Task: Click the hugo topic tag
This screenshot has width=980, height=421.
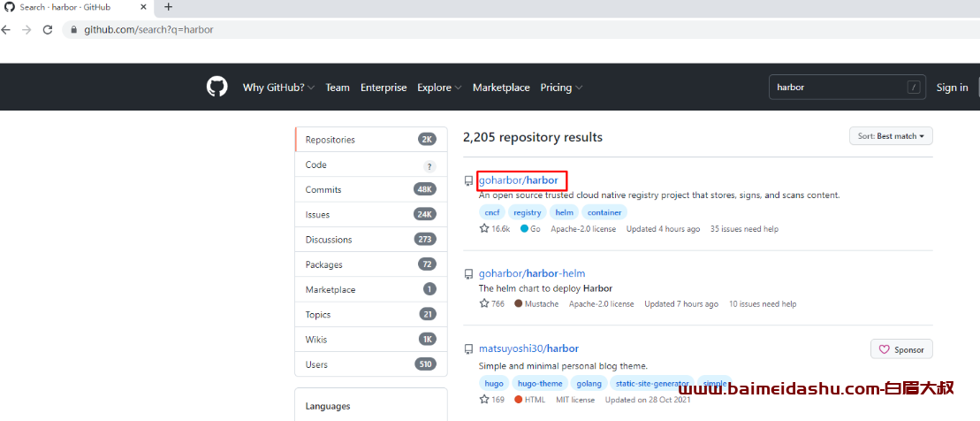Action: pyautogui.click(x=494, y=384)
